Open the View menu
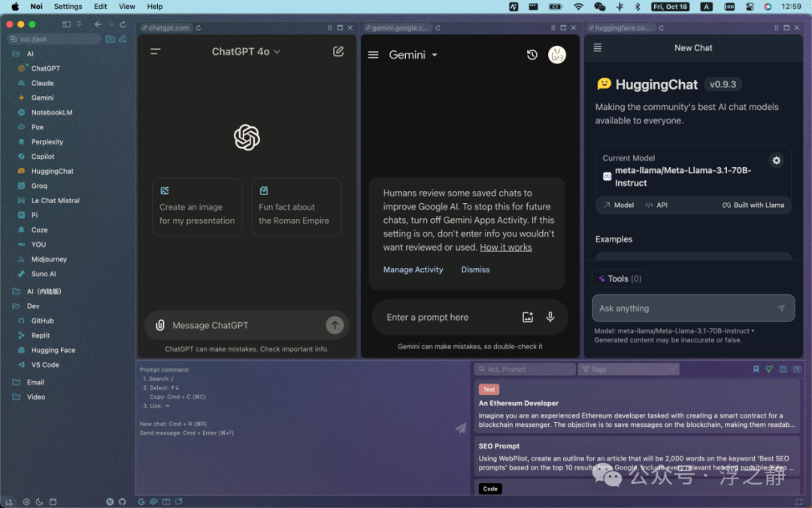This screenshot has height=508, width=812. pyautogui.click(x=127, y=7)
